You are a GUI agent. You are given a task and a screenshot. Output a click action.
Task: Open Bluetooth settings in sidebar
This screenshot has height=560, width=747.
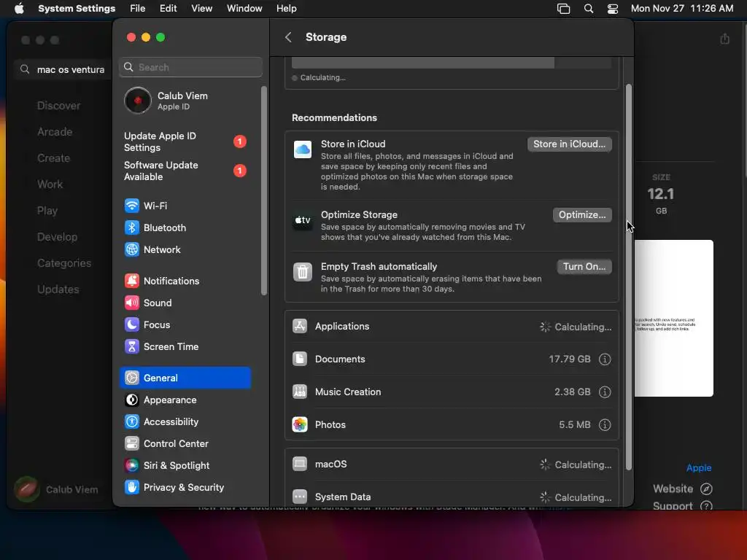[x=185, y=227]
